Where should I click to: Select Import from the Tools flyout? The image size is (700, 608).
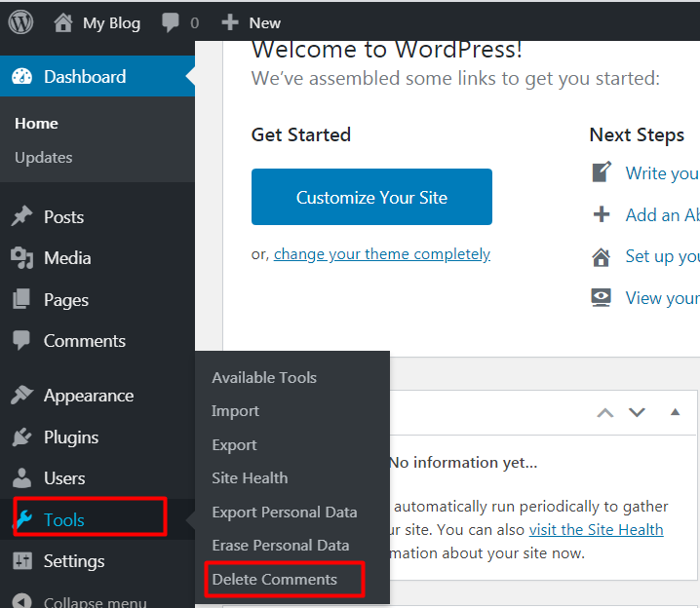click(235, 411)
